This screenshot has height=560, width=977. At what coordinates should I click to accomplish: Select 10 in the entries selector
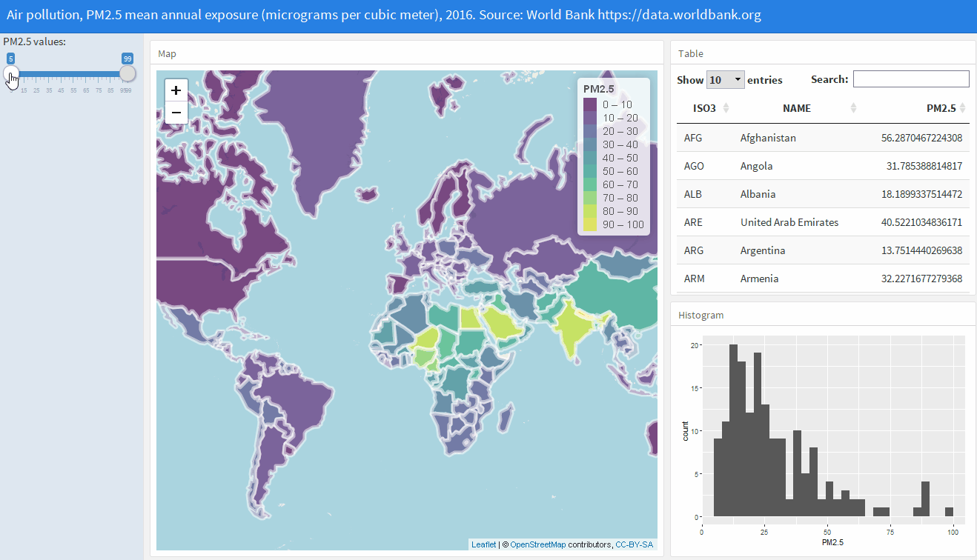(x=724, y=79)
